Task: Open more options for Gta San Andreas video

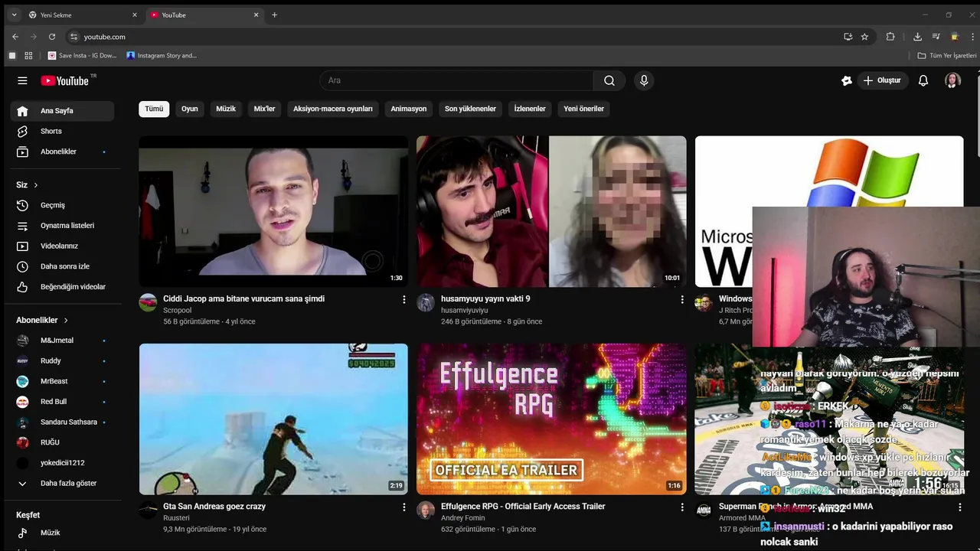Action: click(404, 507)
